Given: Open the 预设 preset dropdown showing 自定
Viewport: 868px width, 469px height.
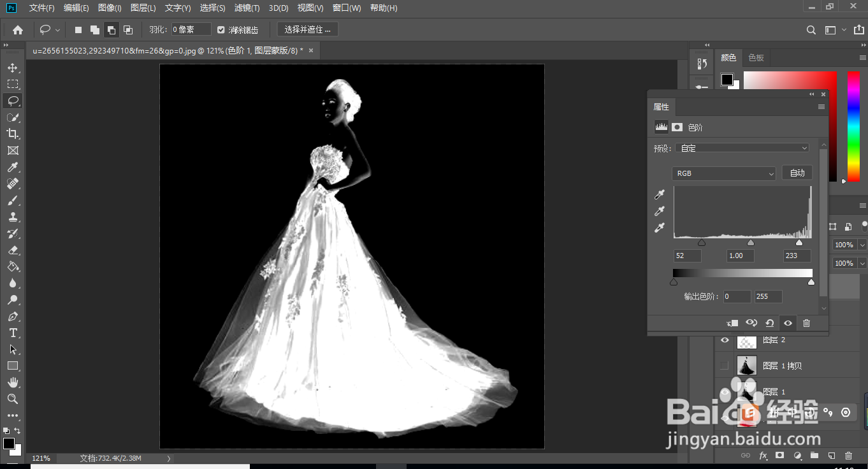Looking at the screenshot, I should 742,148.
